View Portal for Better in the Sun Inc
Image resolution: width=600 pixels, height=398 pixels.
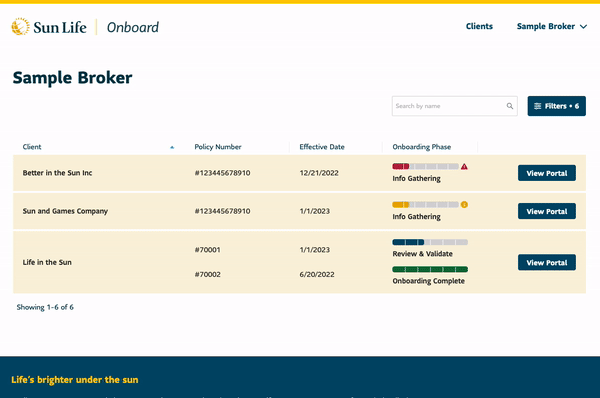pyautogui.click(x=547, y=173)
